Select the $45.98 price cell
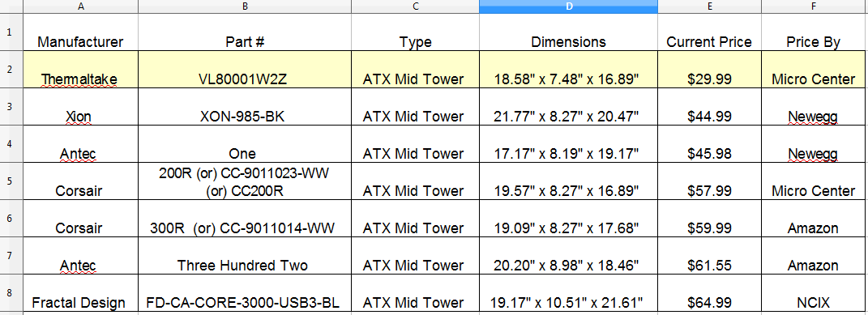 pyautogui.click(x=709, y=144)
